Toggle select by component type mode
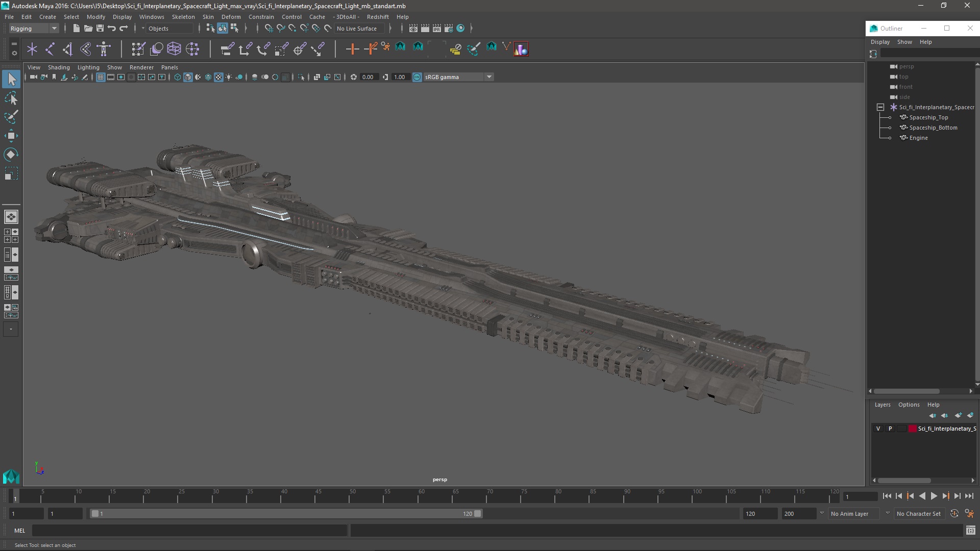This screenshot has height=551, width=980. click(234, 29)
